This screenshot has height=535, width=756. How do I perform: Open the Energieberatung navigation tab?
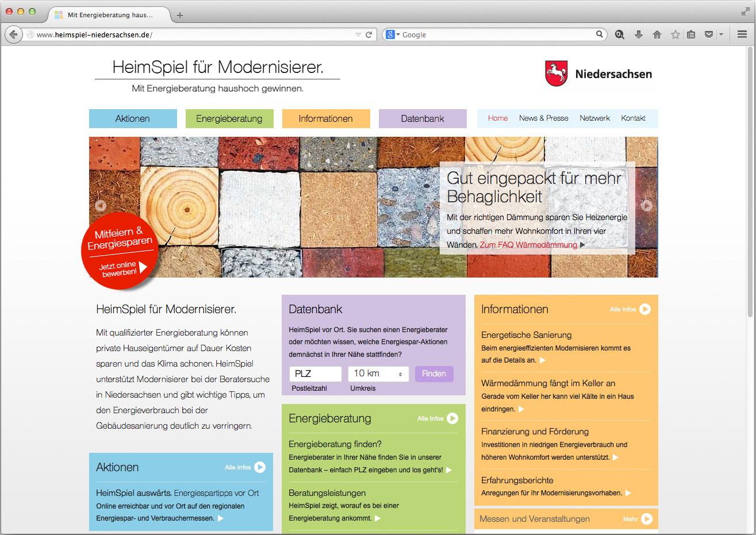229,118
